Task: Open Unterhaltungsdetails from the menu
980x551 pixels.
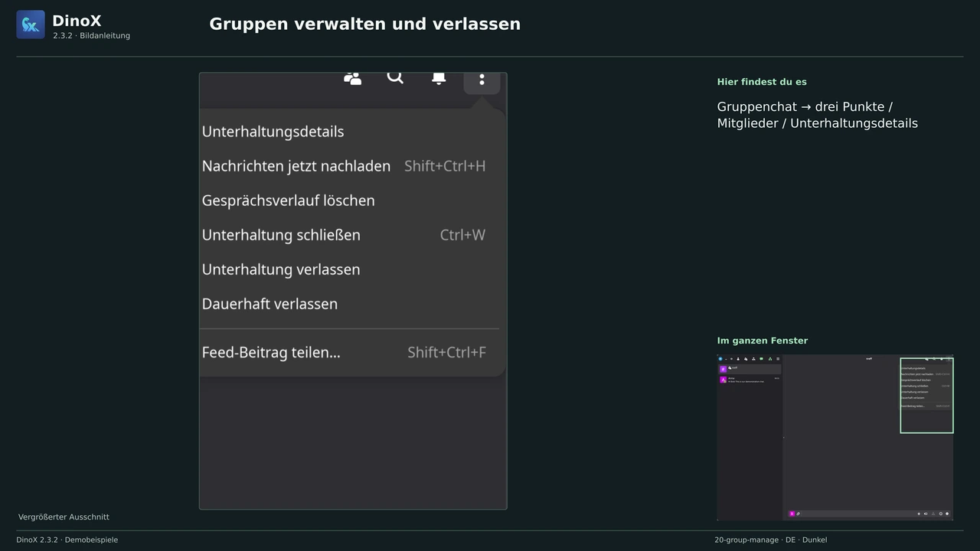Action: coord(348,132)
